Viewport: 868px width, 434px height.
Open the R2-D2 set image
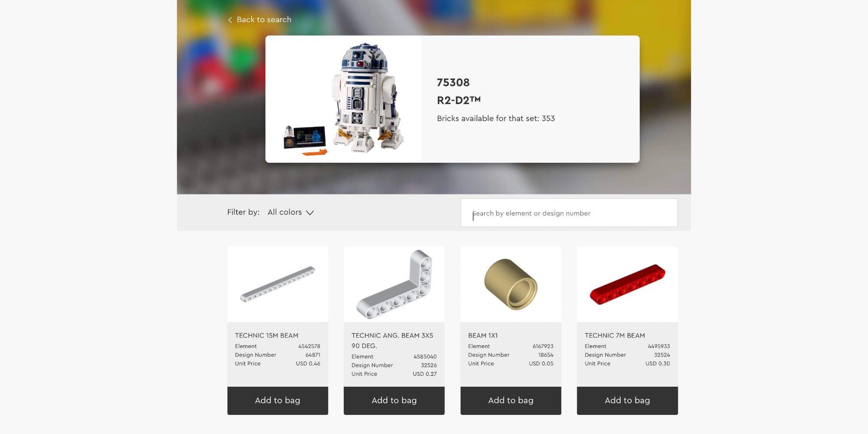point(343,99)
